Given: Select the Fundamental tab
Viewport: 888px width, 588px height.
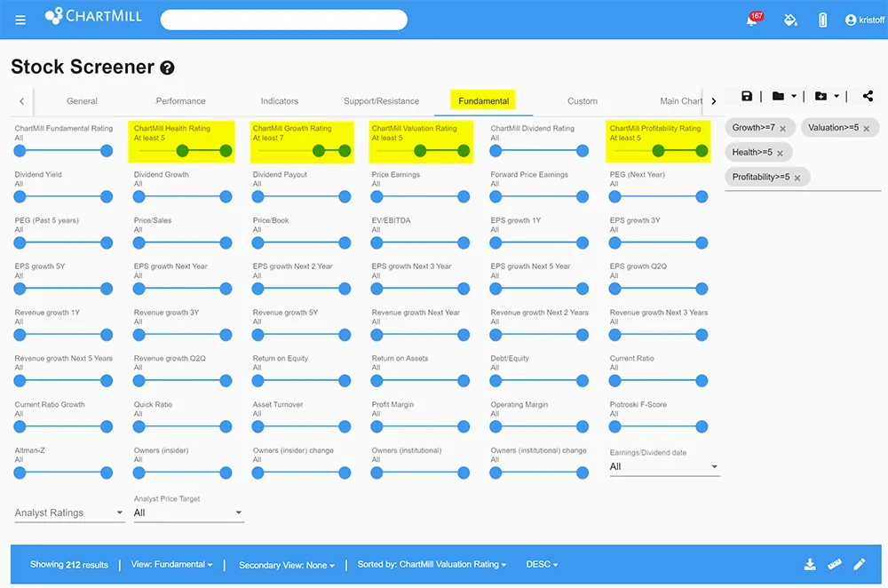Looking at the screenshot, I should click(x=483, y=101).
